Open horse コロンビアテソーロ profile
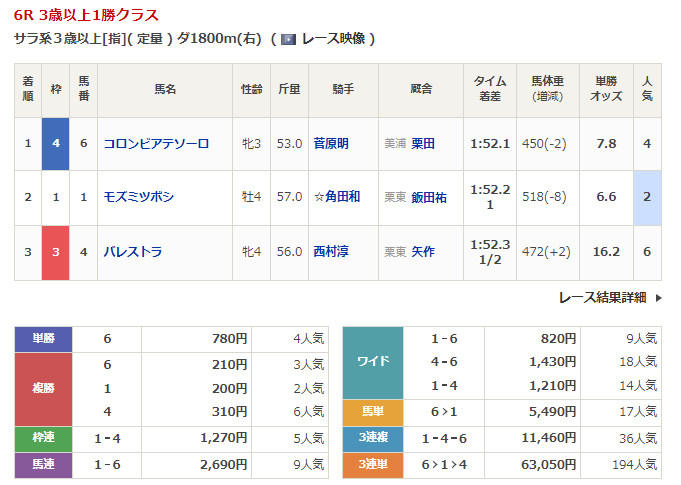Viewport: 681px width, 485px height. (156, 143)
